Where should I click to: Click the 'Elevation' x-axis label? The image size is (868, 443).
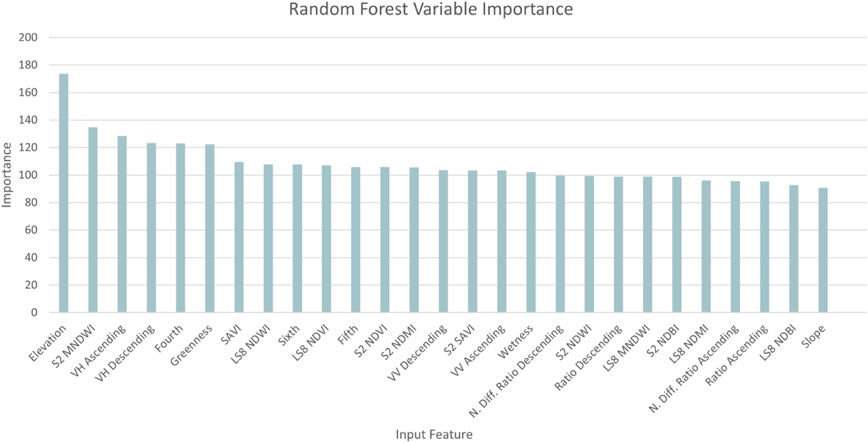click(x=48, y=343)
